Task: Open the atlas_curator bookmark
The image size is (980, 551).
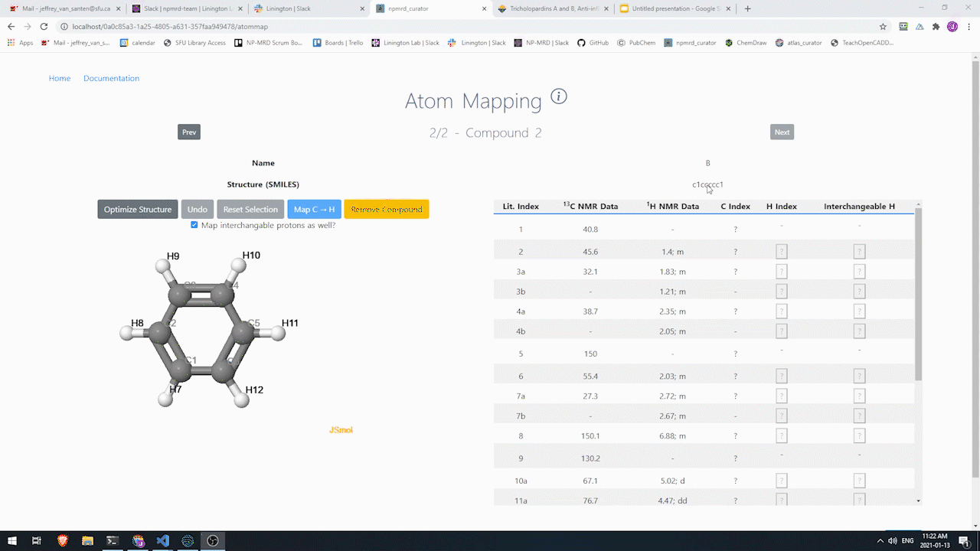Action: tap(799, 43)
